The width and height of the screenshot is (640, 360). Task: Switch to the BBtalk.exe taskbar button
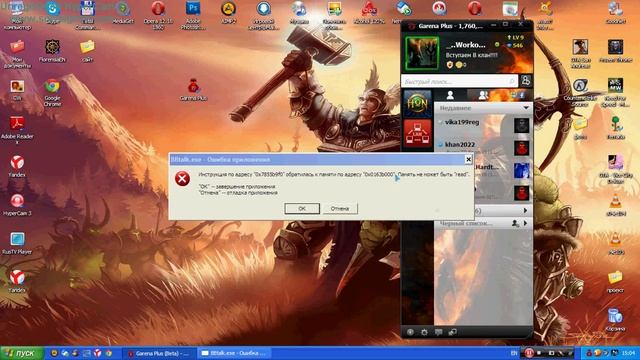(x=234, y=353)
